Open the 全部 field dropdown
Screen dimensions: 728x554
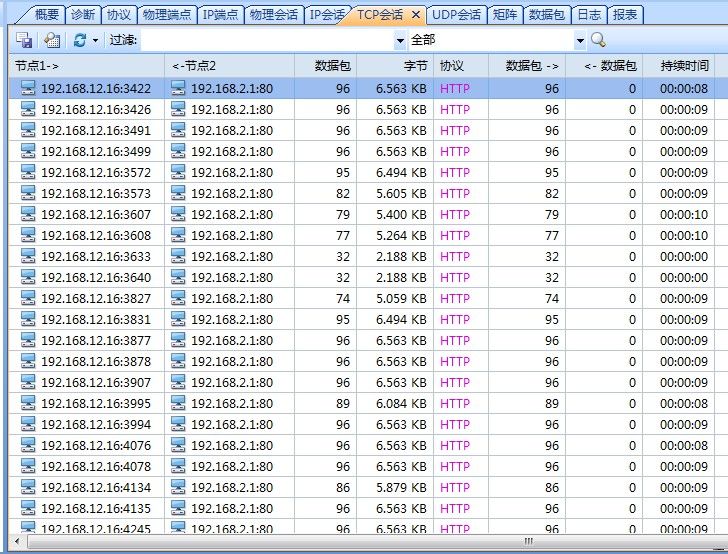click(x=579, y=40)
